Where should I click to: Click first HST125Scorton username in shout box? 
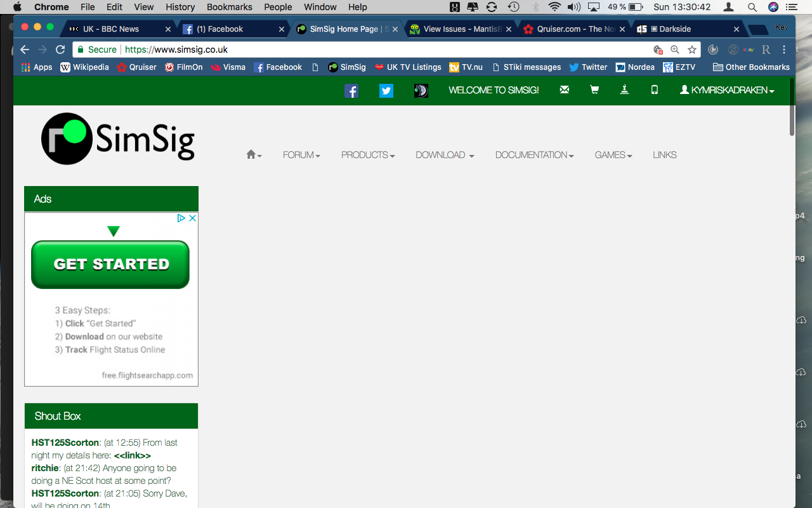tap(65, 443)
